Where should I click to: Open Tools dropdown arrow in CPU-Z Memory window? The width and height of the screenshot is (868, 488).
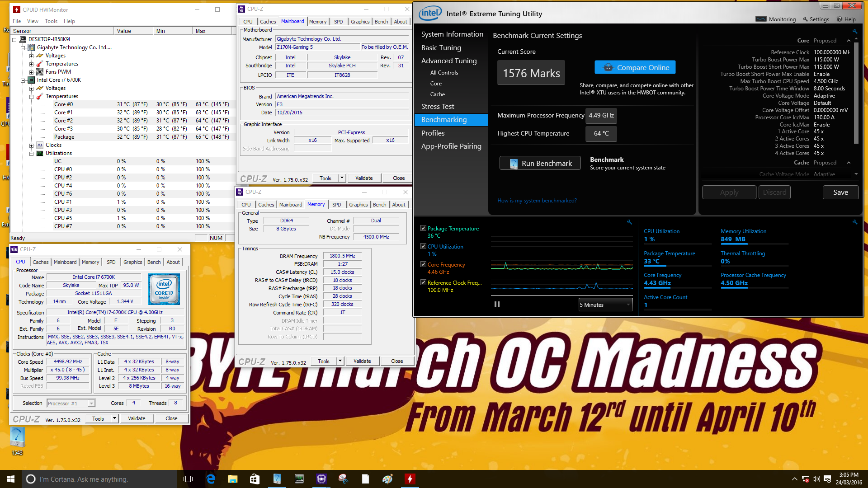(x=340, y=361)
